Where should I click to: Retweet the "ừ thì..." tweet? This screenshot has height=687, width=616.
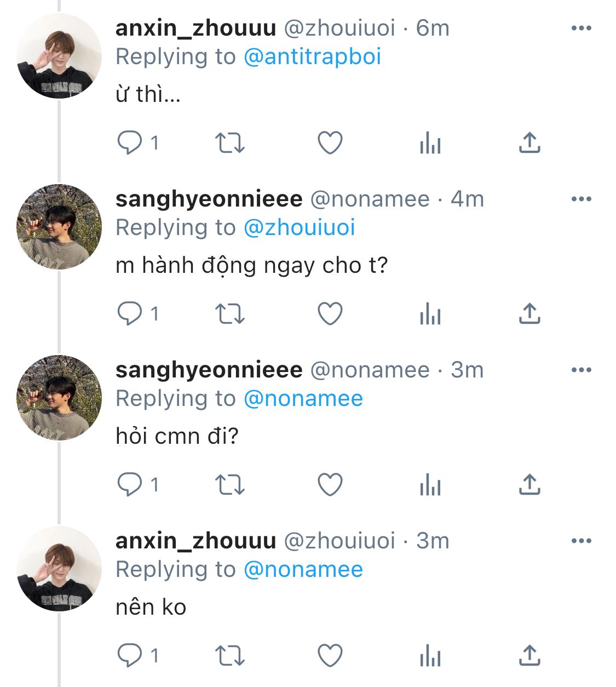(229, 143)
